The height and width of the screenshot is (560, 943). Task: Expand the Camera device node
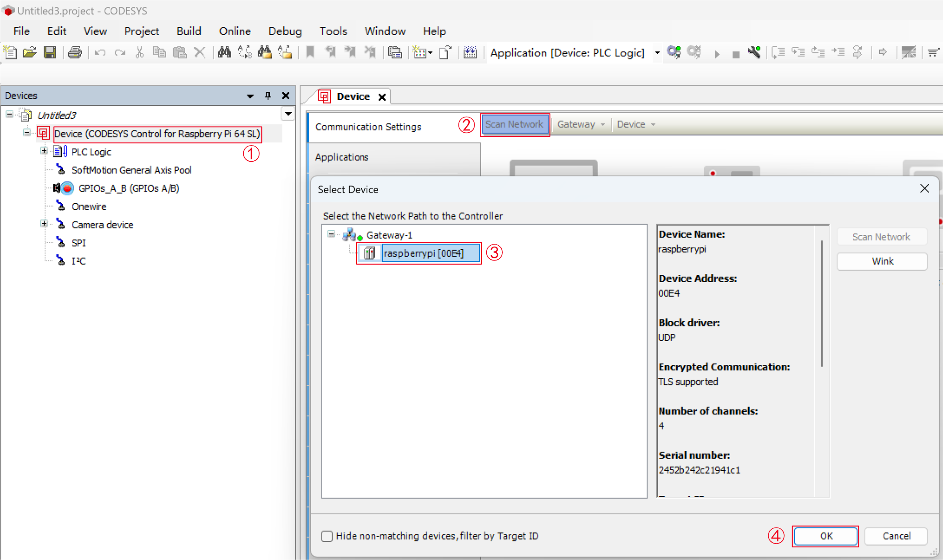click(44, 224)
